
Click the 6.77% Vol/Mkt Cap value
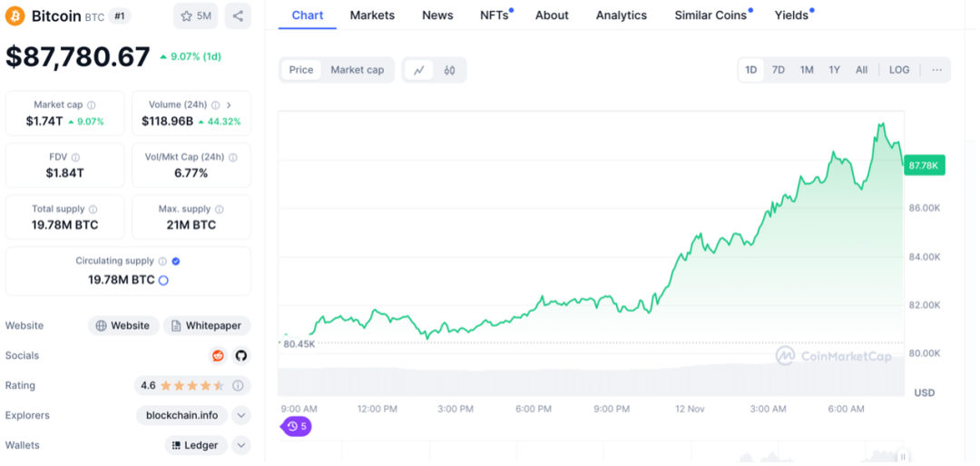point(191,174)
